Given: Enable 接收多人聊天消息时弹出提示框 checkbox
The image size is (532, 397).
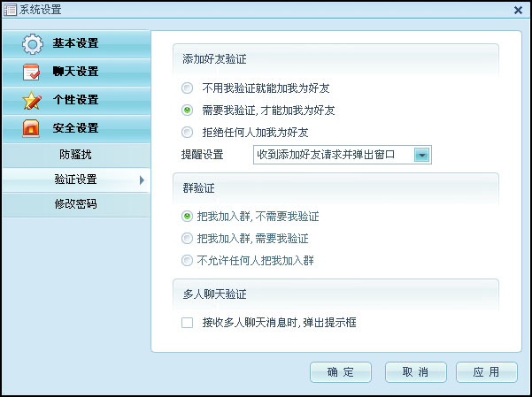Looking at the screenshot, I should click(x=187, y=323).
